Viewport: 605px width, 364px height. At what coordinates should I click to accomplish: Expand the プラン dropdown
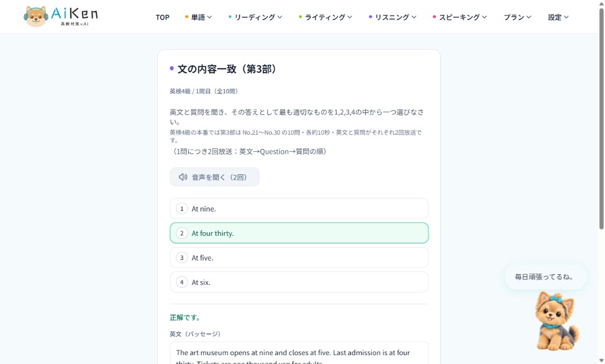coord(518,17)
